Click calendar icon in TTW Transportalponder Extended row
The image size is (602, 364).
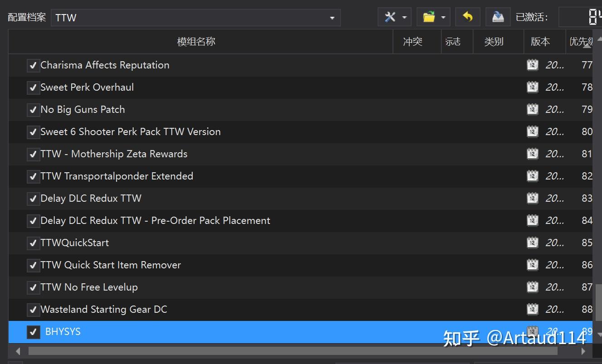(533, 176)
